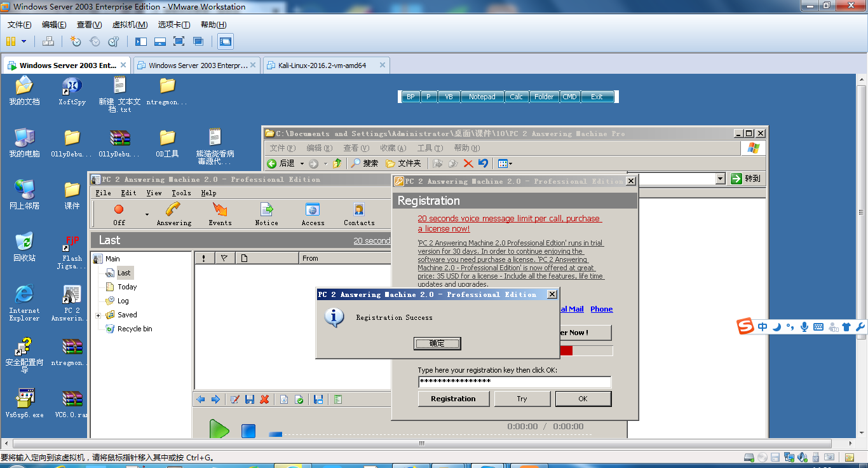Click the Notepad quick-launch button
This screenshot has width=868, height=468.
[x=482, y=97]
